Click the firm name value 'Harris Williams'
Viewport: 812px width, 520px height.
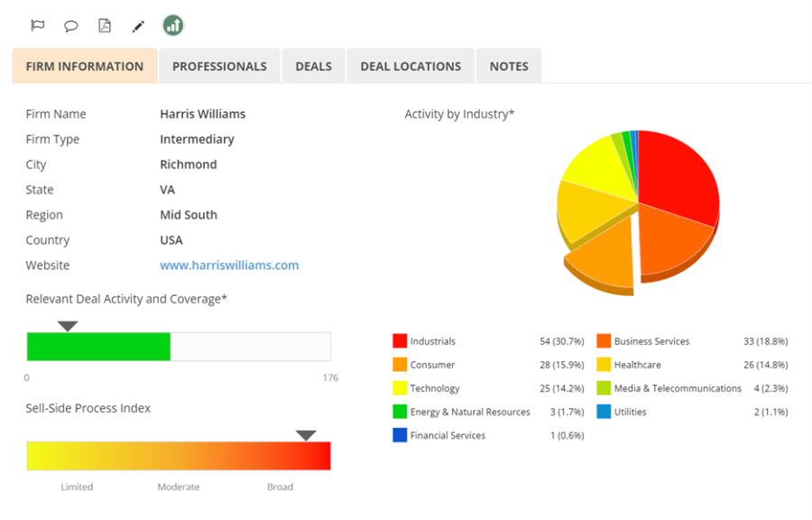coord(202,114)
